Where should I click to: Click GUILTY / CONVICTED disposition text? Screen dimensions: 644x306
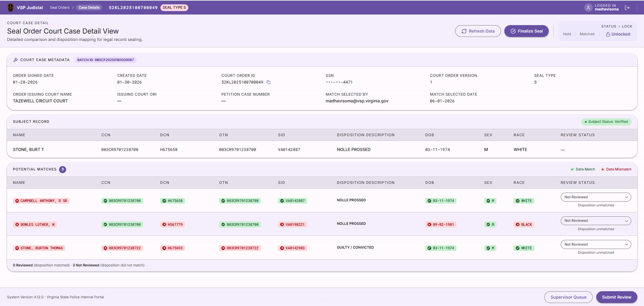click(x=355, y=248)
